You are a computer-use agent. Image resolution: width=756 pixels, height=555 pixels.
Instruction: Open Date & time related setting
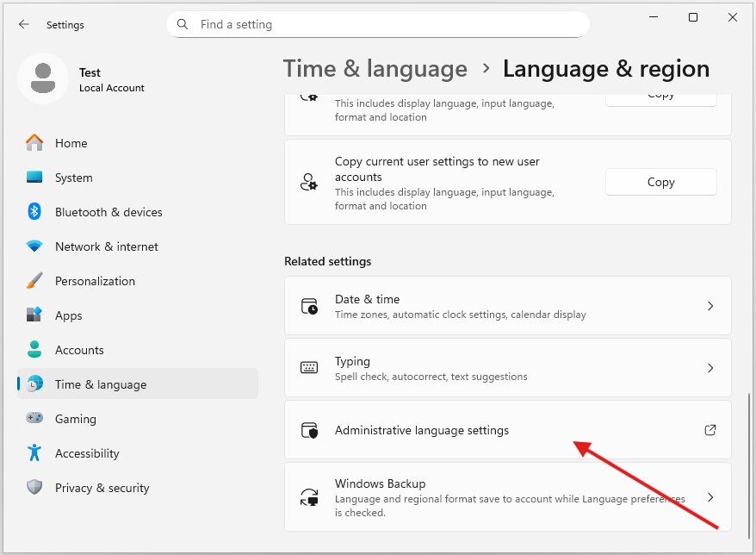pos(508,305)
